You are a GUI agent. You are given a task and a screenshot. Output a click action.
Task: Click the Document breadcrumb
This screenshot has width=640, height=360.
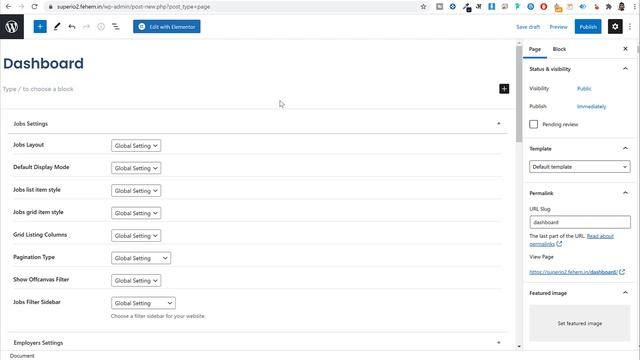[x=22, y=356]
